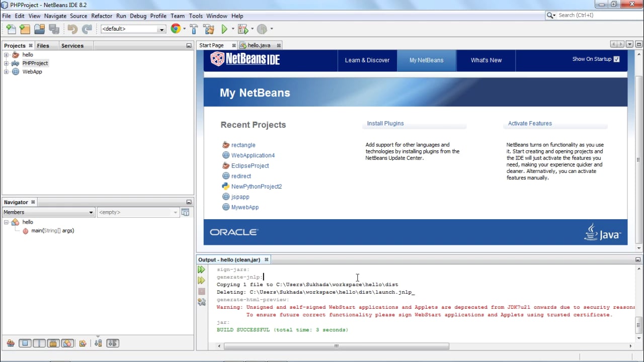Image resolution: width=644 pixels, height=362 pixels.
Task: Click the Profile Project clock icon
Action: point(262,29)
